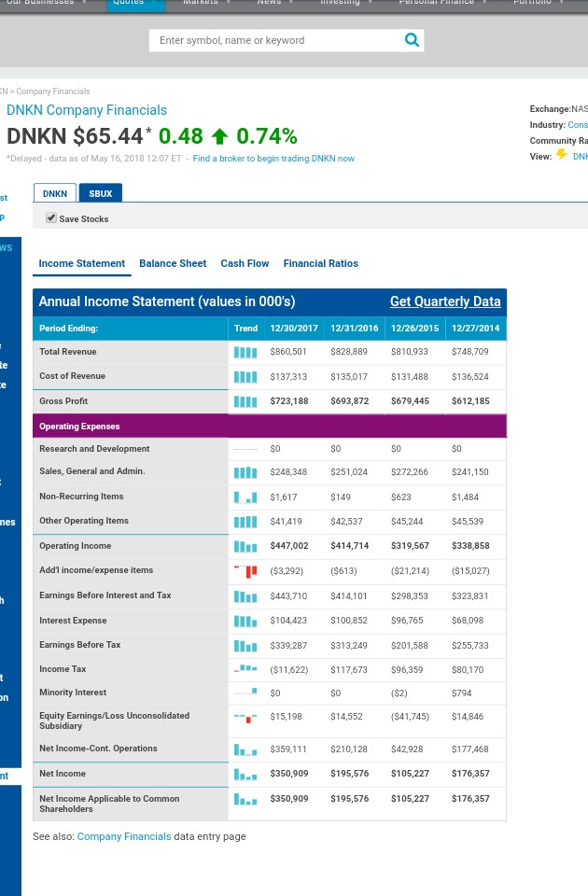Open the Cash Flow tab
The width and height of the screenshot is (588, 896).
click(x=245, y=263)
